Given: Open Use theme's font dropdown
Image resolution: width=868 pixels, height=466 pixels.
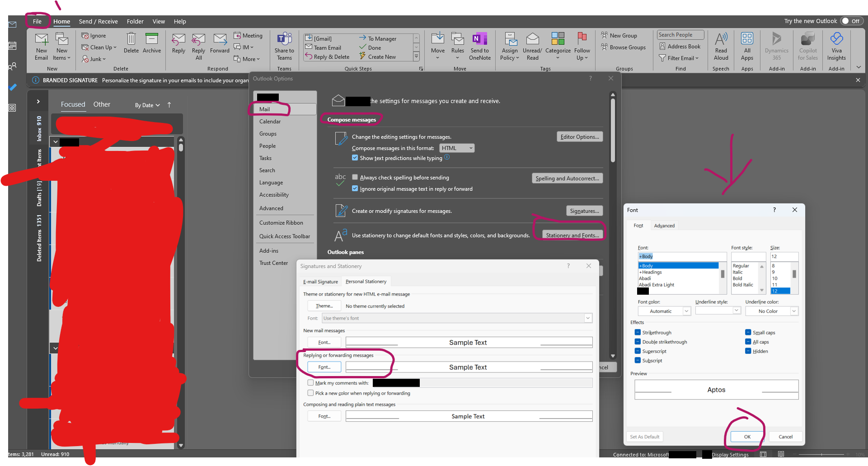Looking at the screenshot, I should tap(457, 318).
